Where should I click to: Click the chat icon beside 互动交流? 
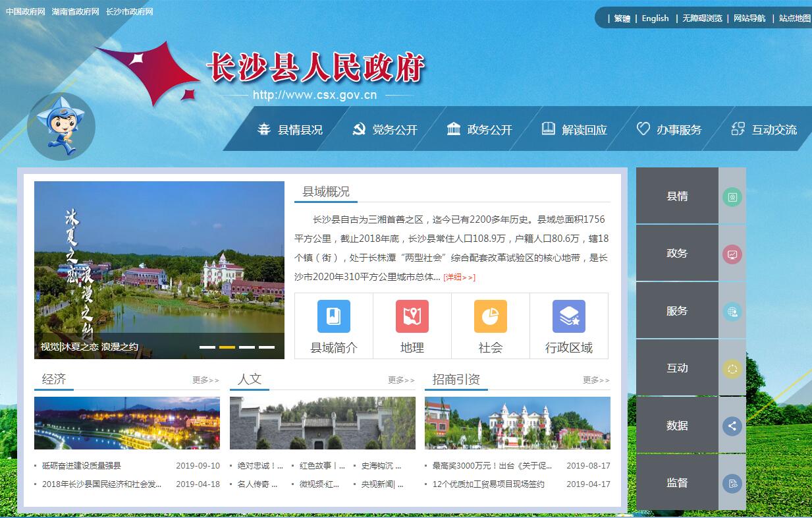[738, 129]
